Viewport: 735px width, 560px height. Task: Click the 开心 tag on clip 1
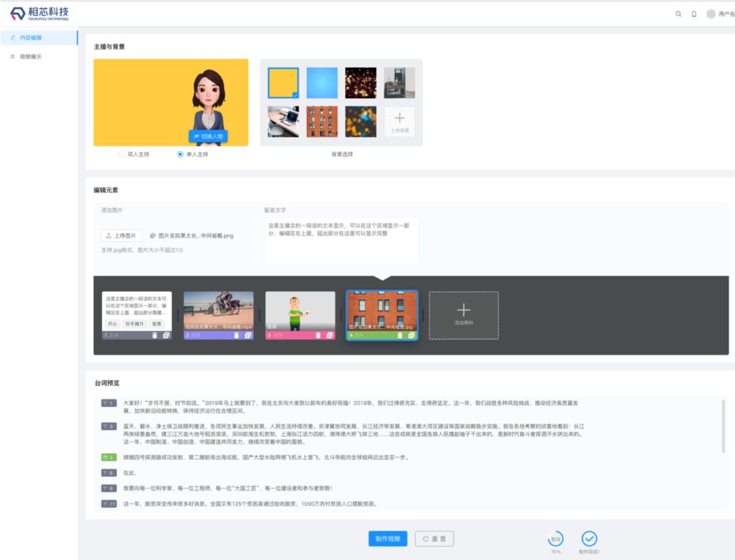112,324
